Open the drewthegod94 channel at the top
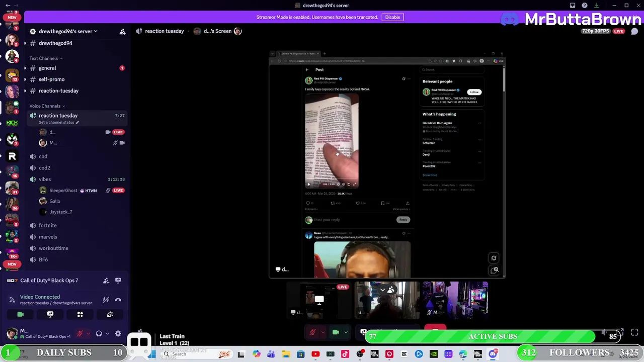 pyautogui.click(x=55, y=43)
